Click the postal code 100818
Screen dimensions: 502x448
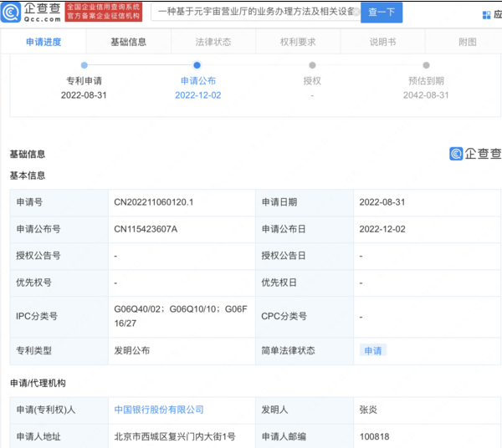(374, 436)
